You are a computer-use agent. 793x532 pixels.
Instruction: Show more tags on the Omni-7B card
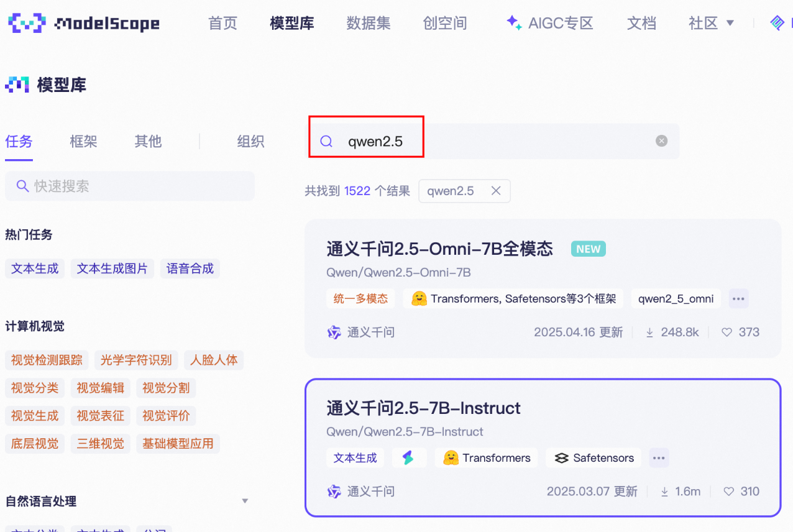[738, 298]
